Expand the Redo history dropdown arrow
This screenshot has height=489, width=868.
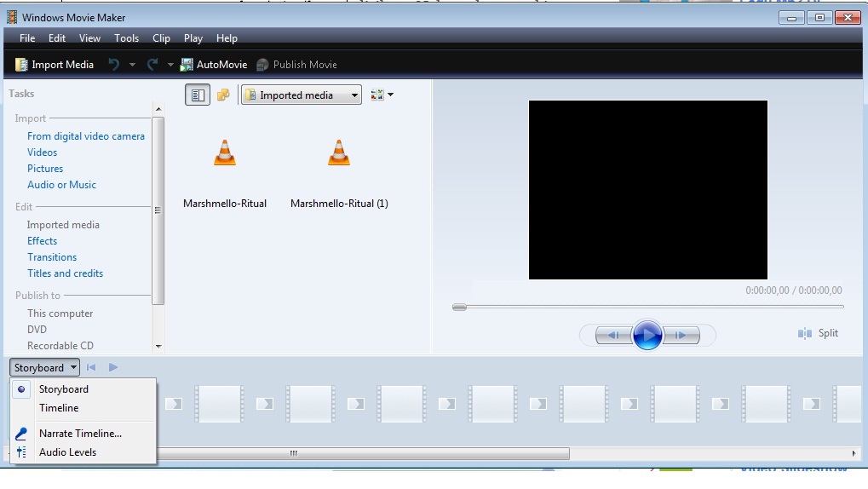[170, 65]
